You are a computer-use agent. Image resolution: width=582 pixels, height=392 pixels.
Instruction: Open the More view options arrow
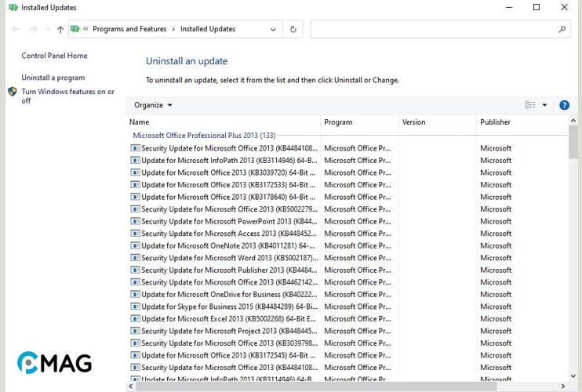pyautogui.click(x=544, y=105)
